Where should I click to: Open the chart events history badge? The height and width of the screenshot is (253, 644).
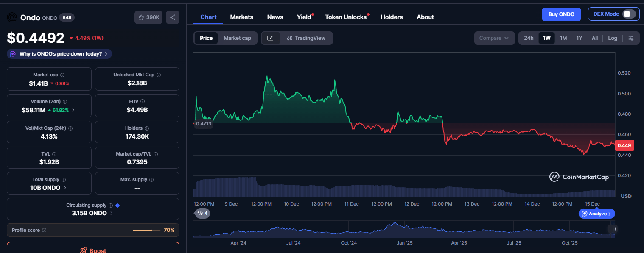pyautogui.click(x=202, y=213)
